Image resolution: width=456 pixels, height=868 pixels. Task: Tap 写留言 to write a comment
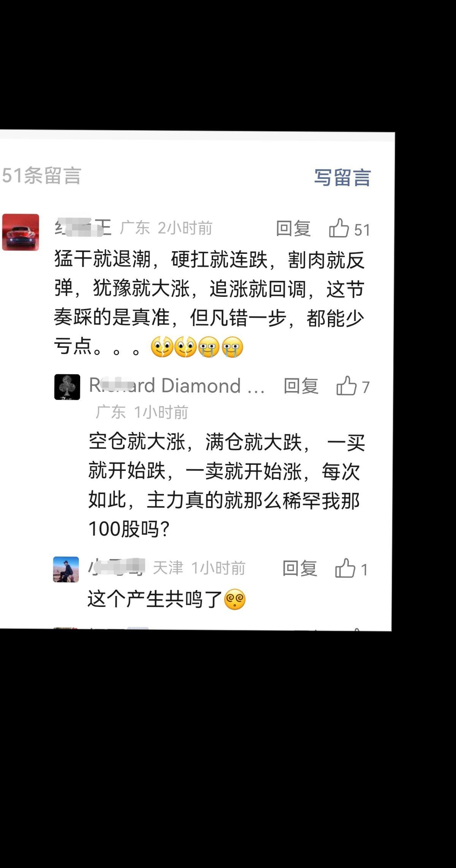(x=342, y=177)
